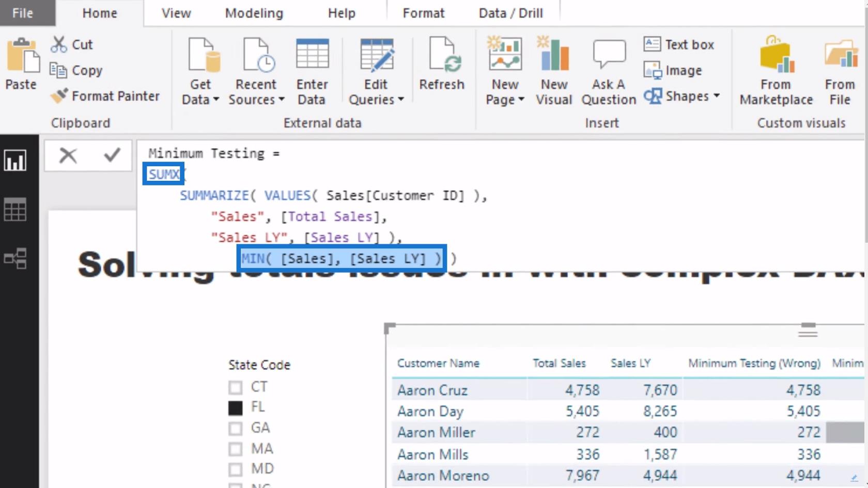868x488 pixels.
Task: Expand the Edit Queries dropdown arrow
Action: click(401, 99)
